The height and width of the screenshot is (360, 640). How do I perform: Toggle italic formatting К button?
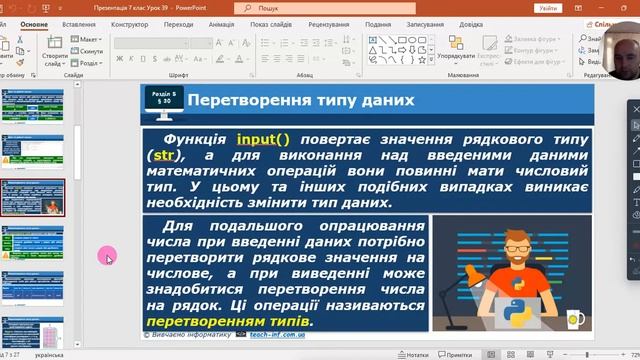point(131,59)
